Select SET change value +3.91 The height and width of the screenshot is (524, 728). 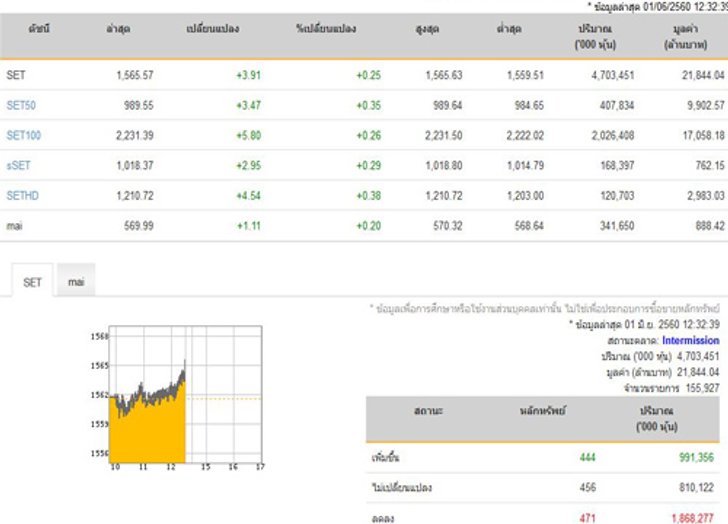click(x=248, y=75)
